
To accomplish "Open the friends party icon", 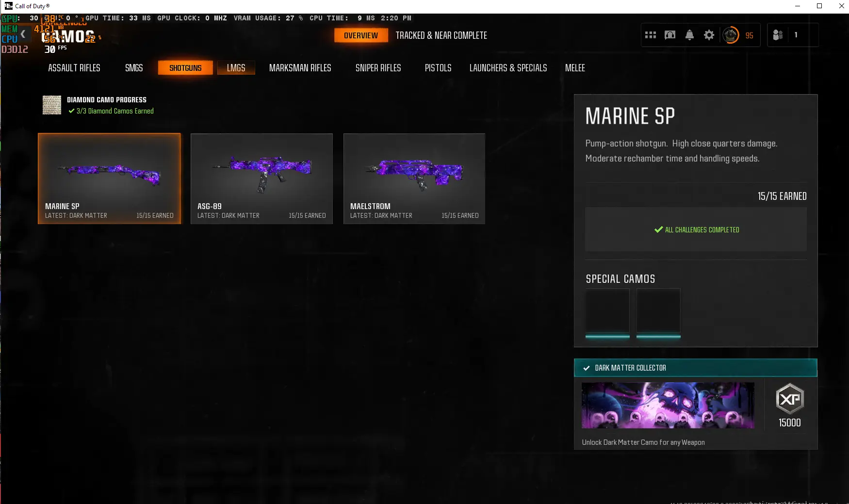I will pos(778,35).
